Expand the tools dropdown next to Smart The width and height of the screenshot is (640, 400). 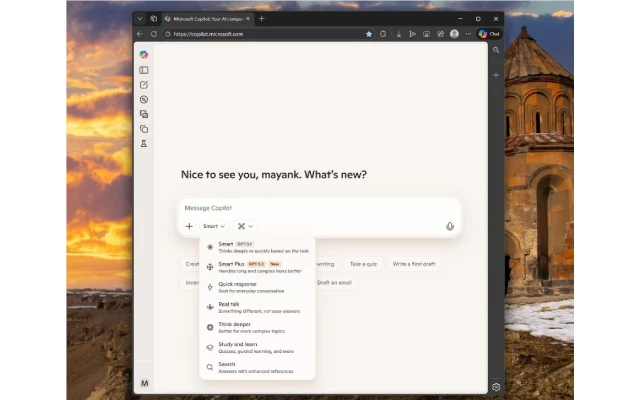[245, 226]
